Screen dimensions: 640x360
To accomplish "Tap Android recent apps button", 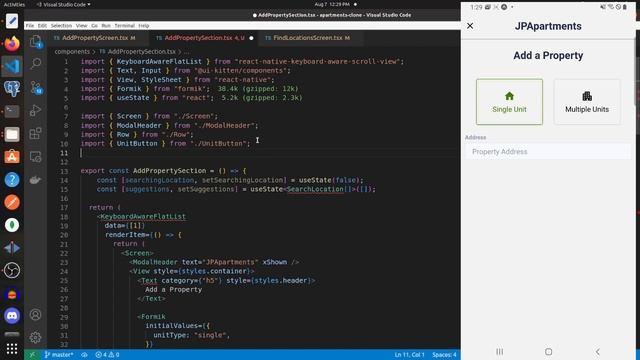I will pyautogui.click(x=499, y=351).
